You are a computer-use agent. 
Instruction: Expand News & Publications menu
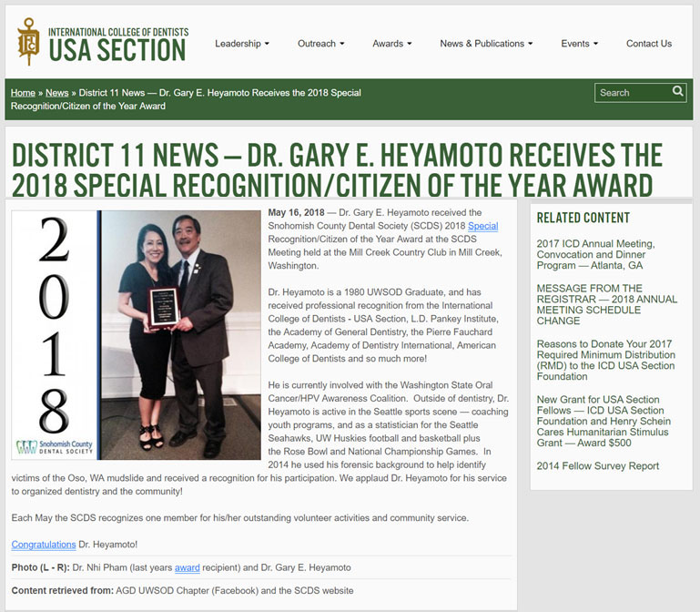[x=486, y=44]
